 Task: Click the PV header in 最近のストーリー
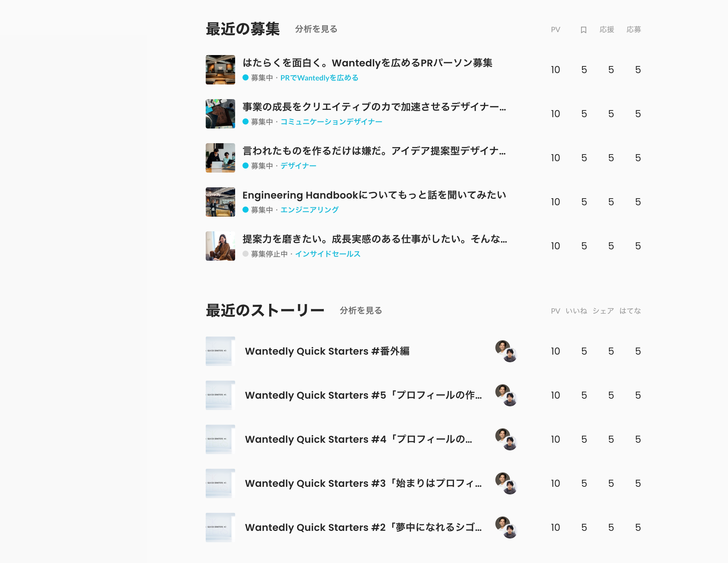tap(555, 311)
